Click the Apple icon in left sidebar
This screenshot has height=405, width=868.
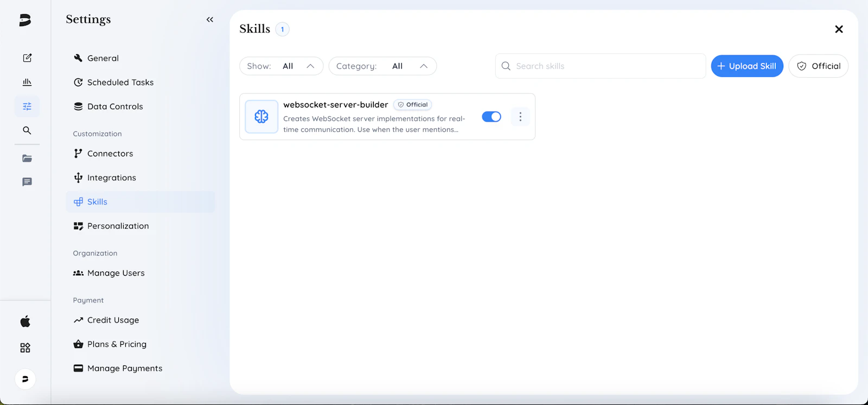coord(25,321)
